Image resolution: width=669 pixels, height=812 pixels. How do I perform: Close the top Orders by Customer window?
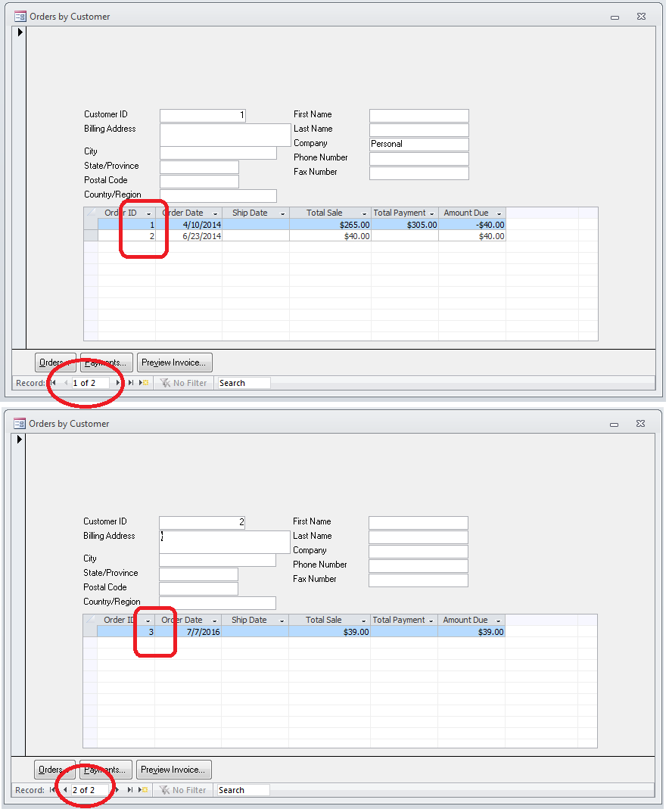[641, 17]
